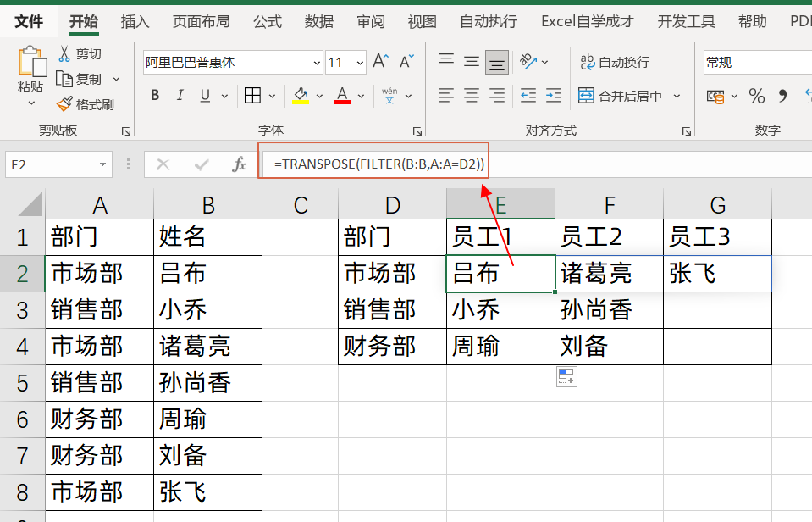
Task: Select the cell containing 诸葛亮 in column F
Action: (609, 274)
